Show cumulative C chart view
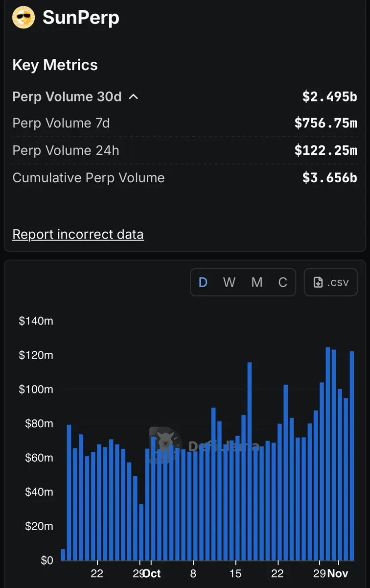The height and width of the screenshot is (588, 370). click(283, 282)
